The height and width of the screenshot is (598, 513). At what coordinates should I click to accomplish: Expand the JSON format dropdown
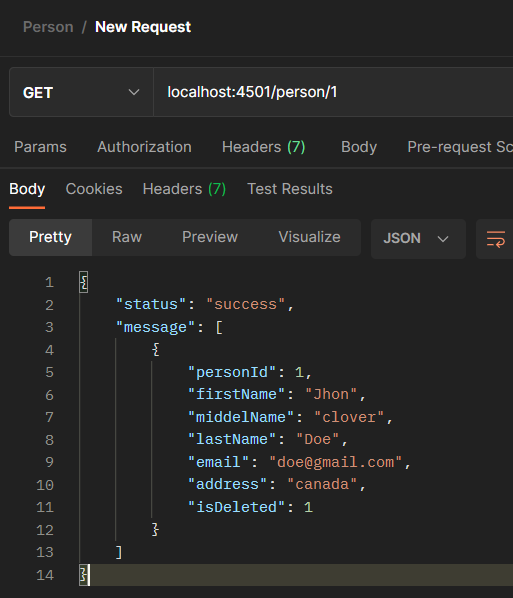(x=418, y=239)
